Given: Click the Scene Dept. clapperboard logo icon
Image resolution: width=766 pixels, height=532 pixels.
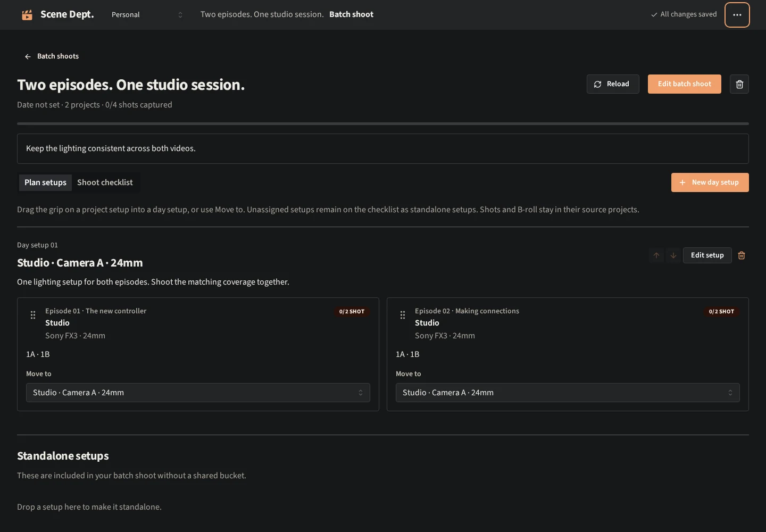Looking at the screenshot, I should pyautogui.click(x=27, y=15).
